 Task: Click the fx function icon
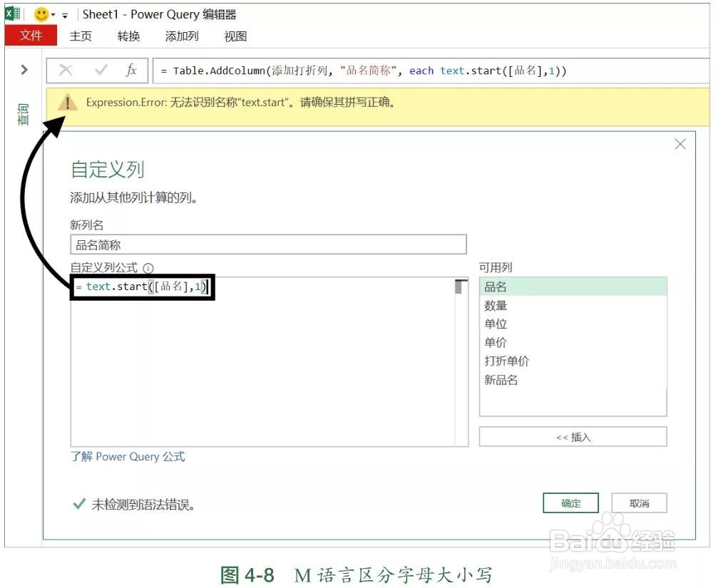pyautogui.click(x=131, y=71)
